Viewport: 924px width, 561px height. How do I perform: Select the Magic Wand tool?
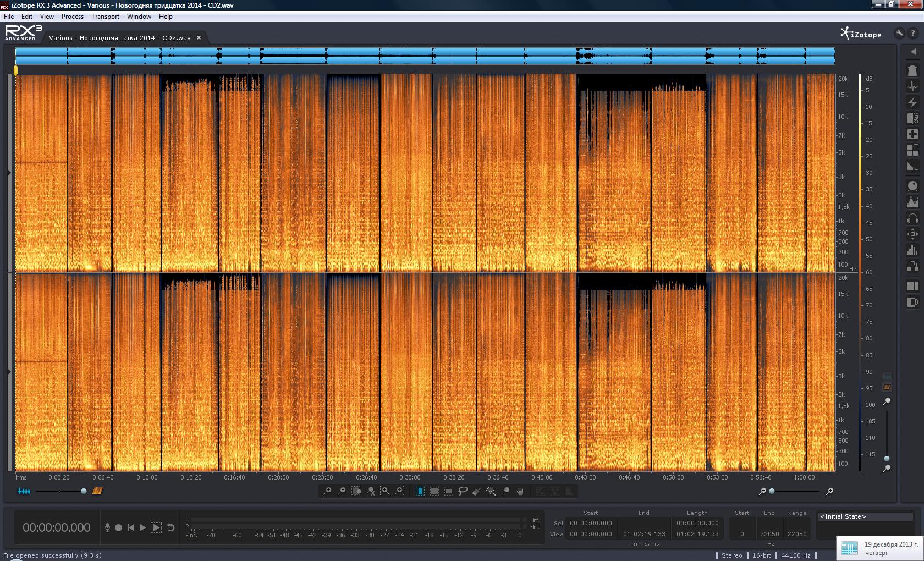(491, 491)
